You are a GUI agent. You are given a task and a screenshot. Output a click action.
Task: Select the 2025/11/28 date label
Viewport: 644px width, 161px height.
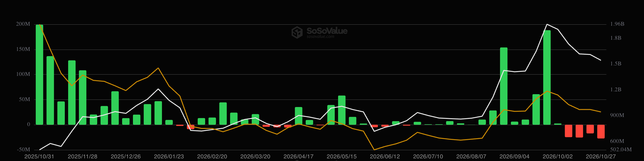pos(82,156)
